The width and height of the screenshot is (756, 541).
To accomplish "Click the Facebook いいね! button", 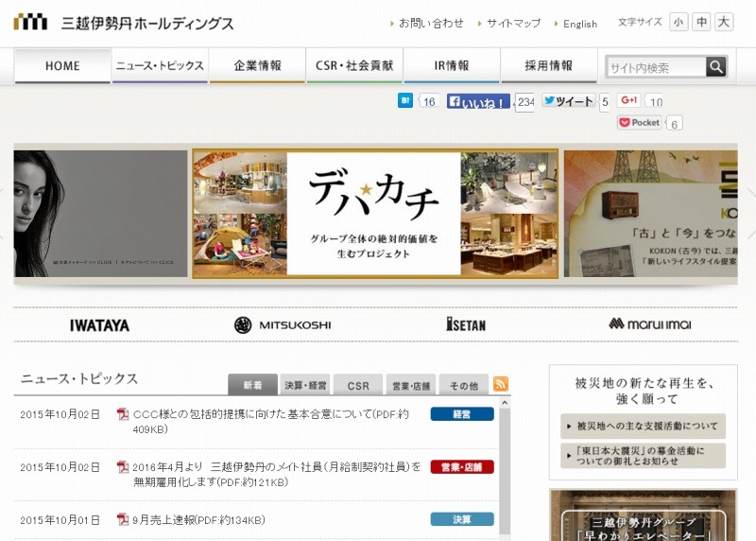I will click(478, 101).
